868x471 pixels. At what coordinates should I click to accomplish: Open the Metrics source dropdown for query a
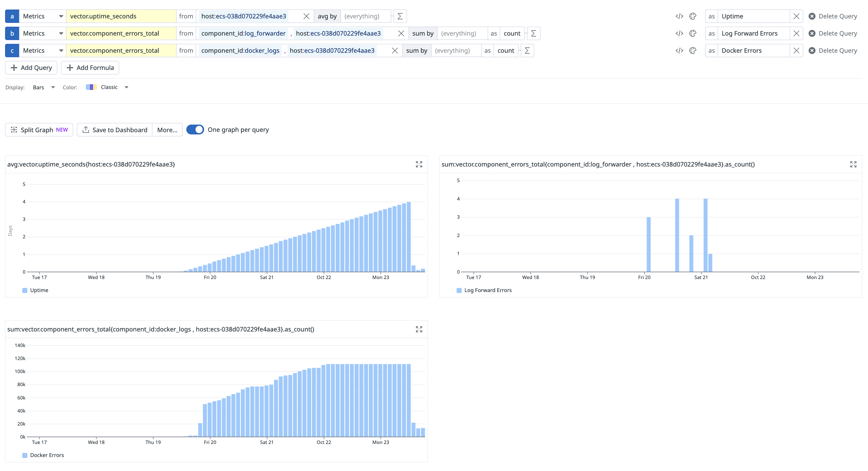click(43, 16)
